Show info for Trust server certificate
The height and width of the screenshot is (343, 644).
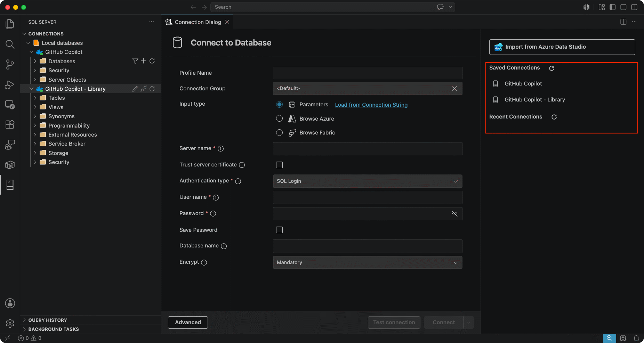242,165
